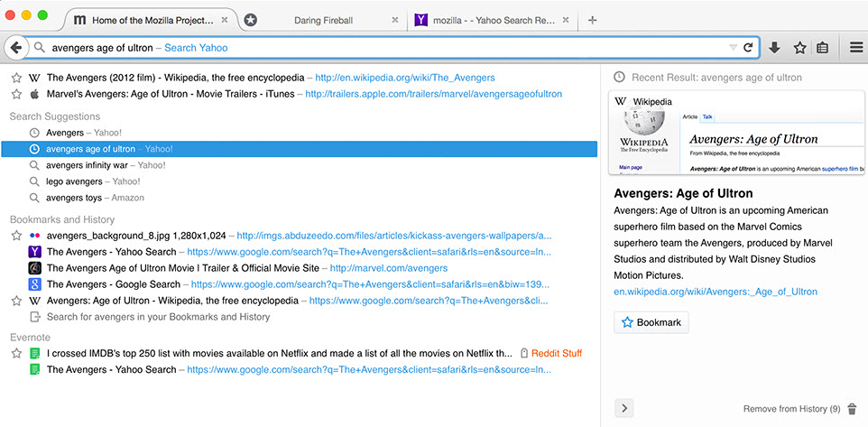Reload the page with the refresh icon

pyautogui.click(x=748, y=48)
